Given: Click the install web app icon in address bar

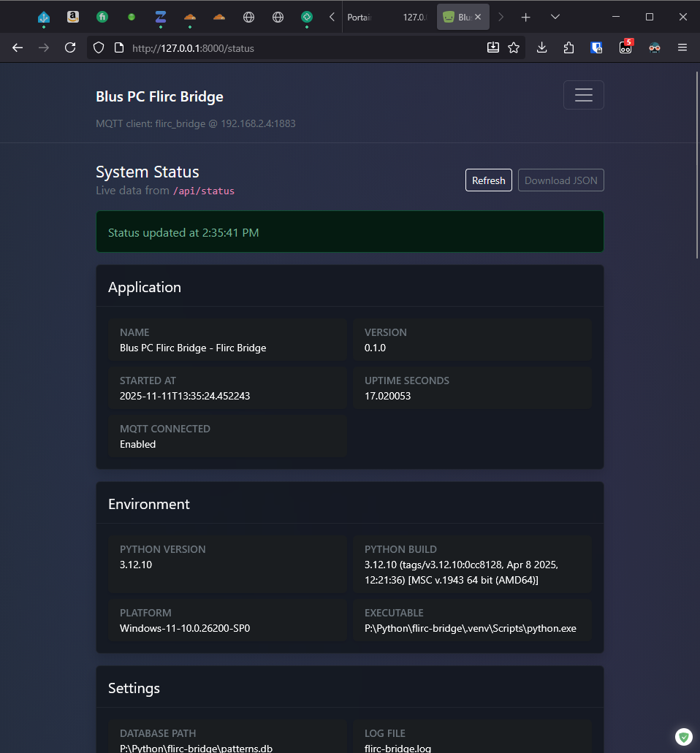Looking at the screenshot, I should pos(493,47).
